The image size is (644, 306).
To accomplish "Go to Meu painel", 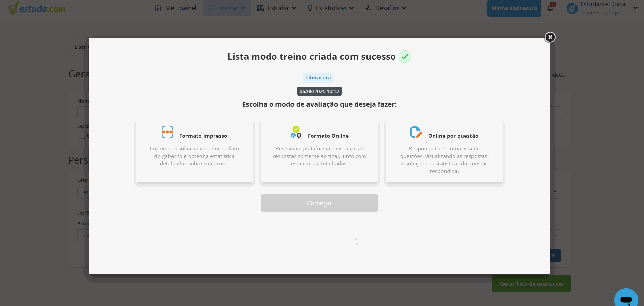I will [181, 8].
